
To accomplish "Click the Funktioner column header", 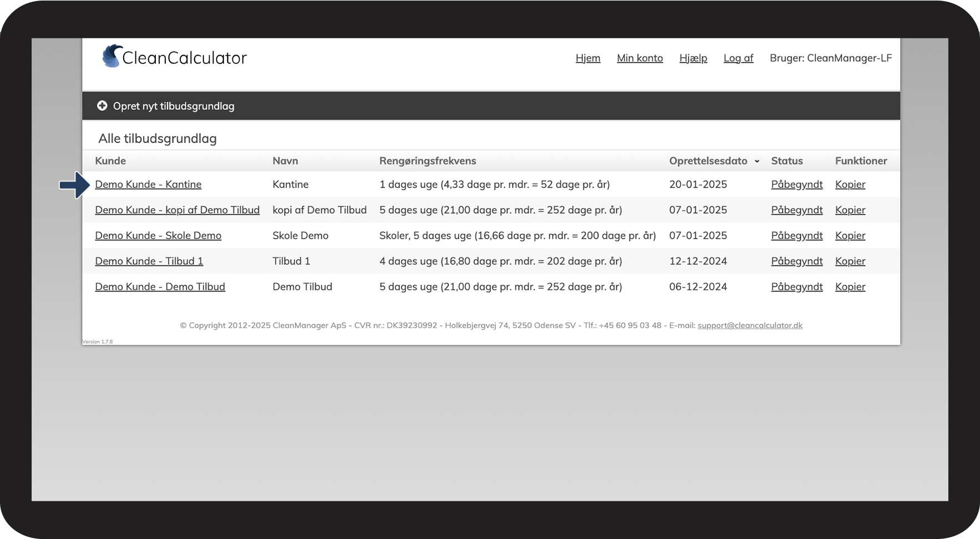I will 861,161.
